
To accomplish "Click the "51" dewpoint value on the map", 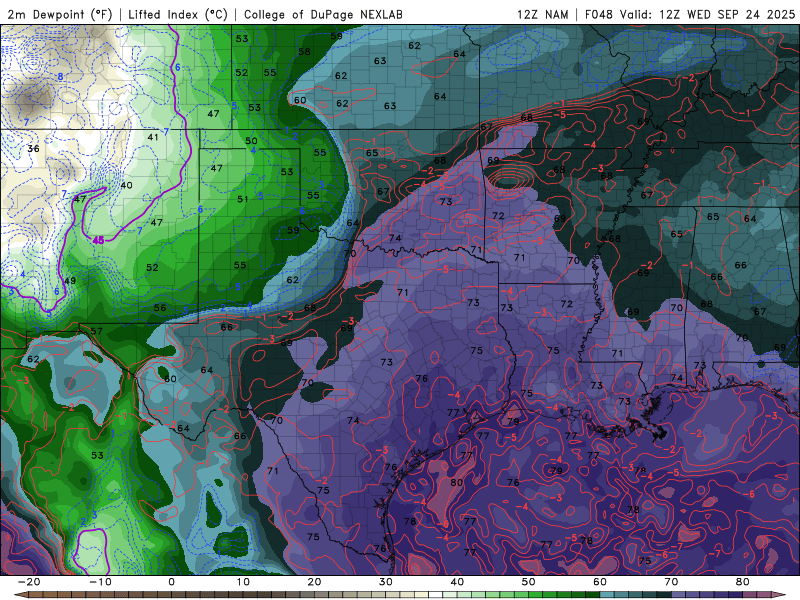I will [x=242, y=199].
